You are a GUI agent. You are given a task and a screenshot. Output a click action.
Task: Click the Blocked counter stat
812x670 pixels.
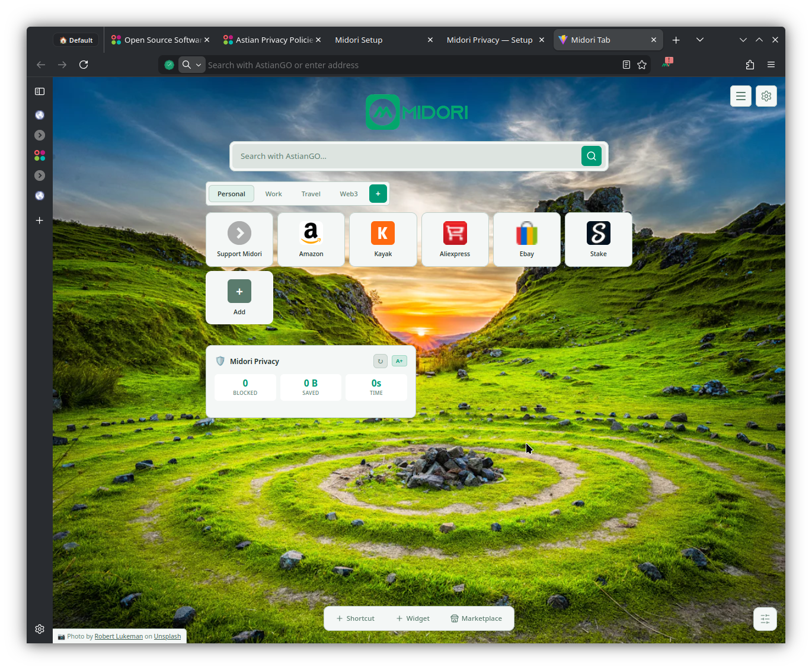(x=245, y=387)
